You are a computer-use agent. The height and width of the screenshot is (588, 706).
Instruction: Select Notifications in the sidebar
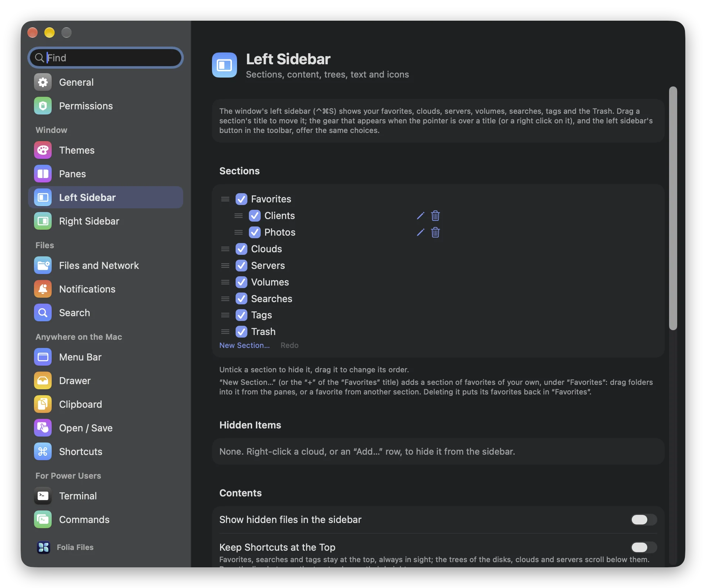tap(105, 289)
